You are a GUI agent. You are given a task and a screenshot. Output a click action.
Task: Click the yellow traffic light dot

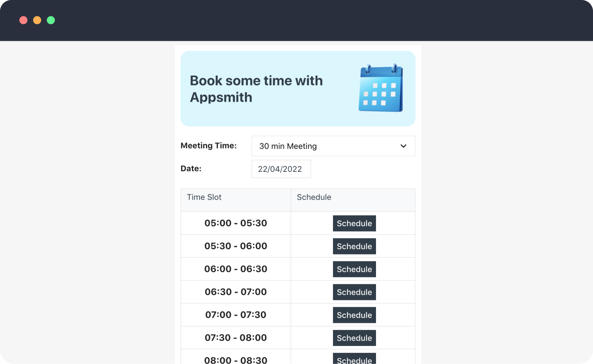37,20
